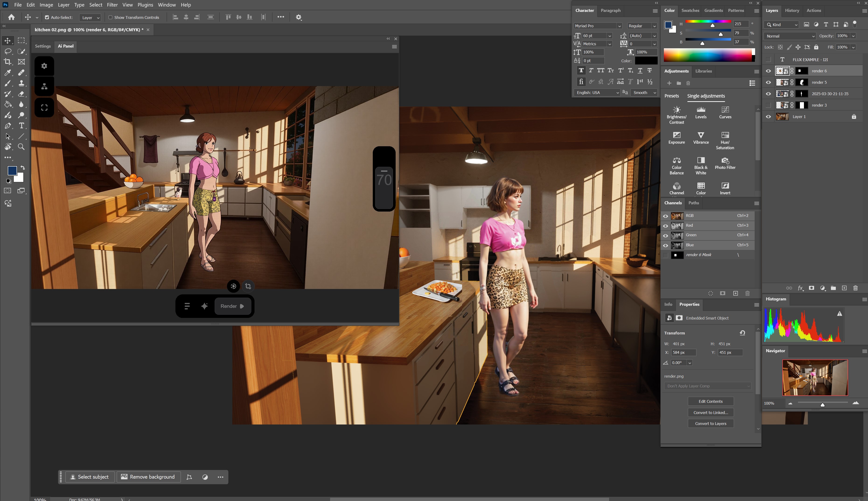Switch to the History tab

[x=792, y=10]
